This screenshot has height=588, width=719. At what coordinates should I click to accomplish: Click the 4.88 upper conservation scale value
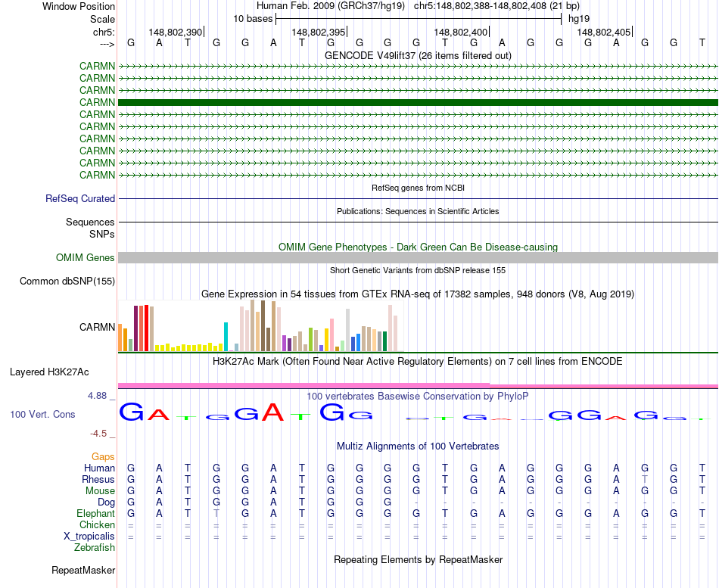point(97,395)
